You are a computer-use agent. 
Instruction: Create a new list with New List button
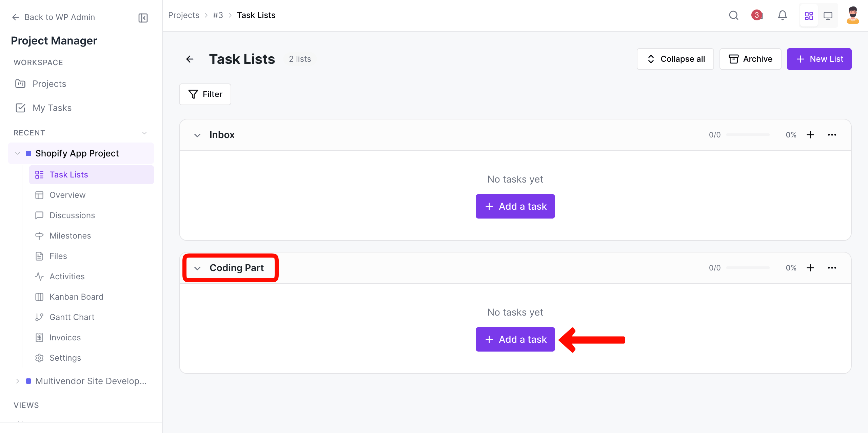pos(819,59)
